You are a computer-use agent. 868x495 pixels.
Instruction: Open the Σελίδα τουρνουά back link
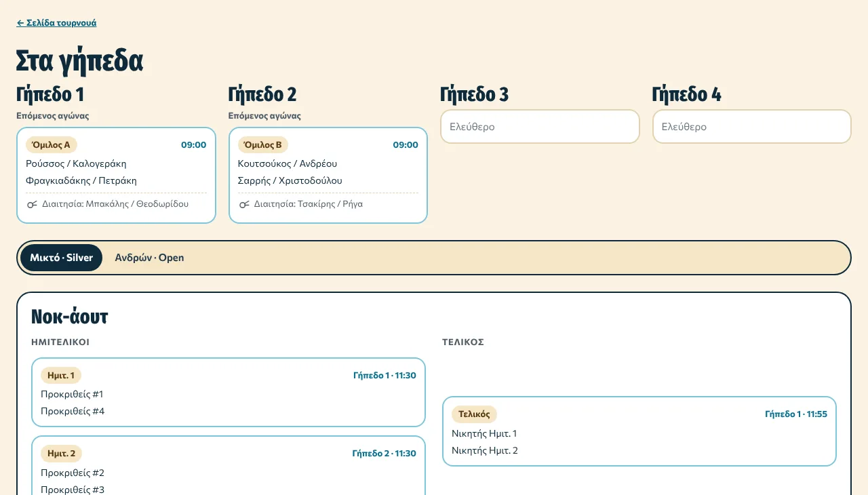[56, 23]
